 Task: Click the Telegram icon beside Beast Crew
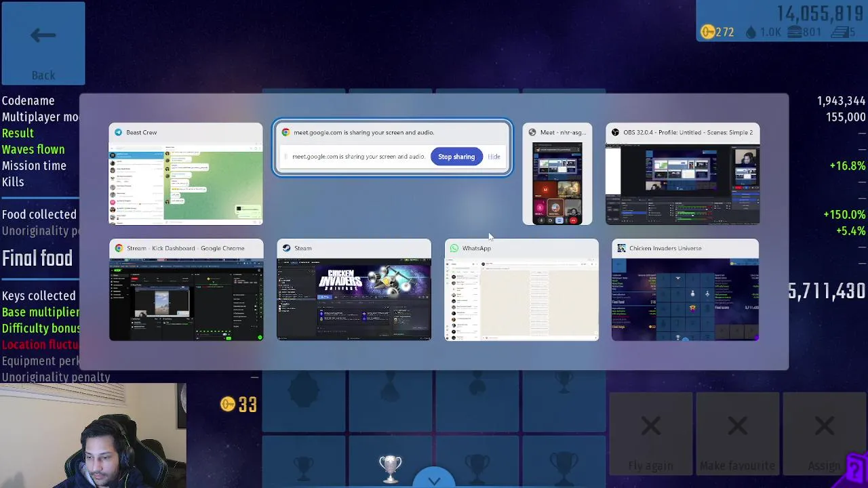click(x=119, y=133)
